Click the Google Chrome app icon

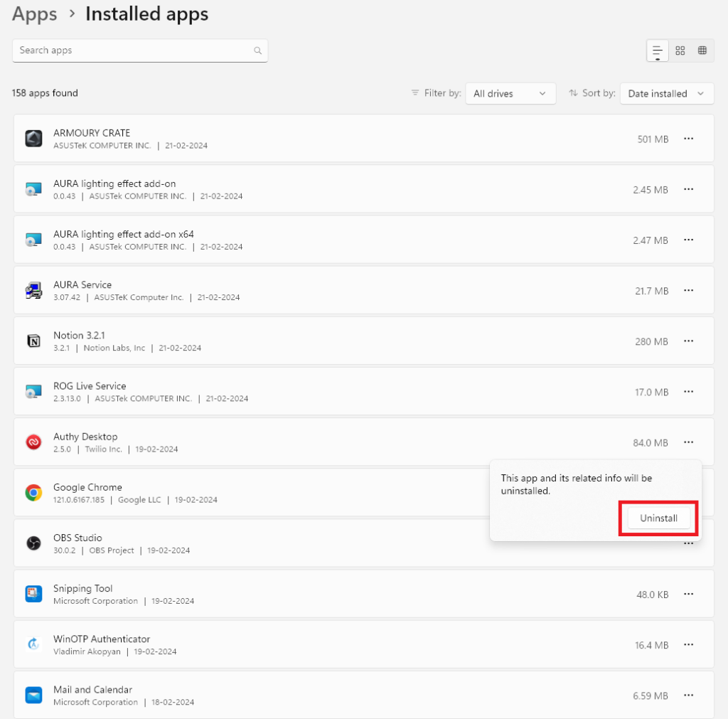click(33, 493)
